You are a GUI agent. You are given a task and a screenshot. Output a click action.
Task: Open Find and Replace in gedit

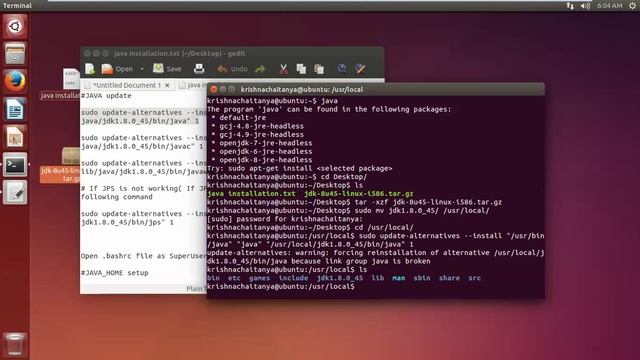click(360, 69)
